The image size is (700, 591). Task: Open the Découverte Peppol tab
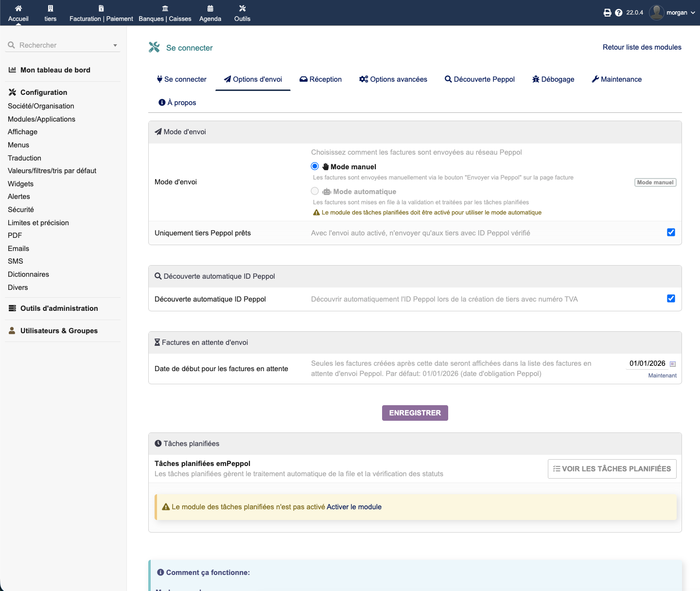coord(479,79)
